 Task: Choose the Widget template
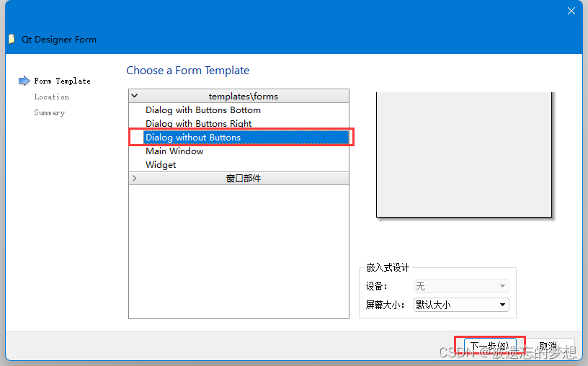tap(161, 165)
